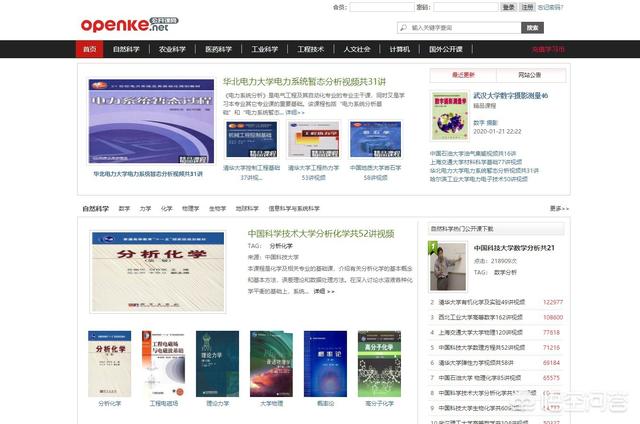Viewport: 640px width, 424px height.
Task: Click 详细>> after the 分析化学 description
Action: (x=324, y=291)
